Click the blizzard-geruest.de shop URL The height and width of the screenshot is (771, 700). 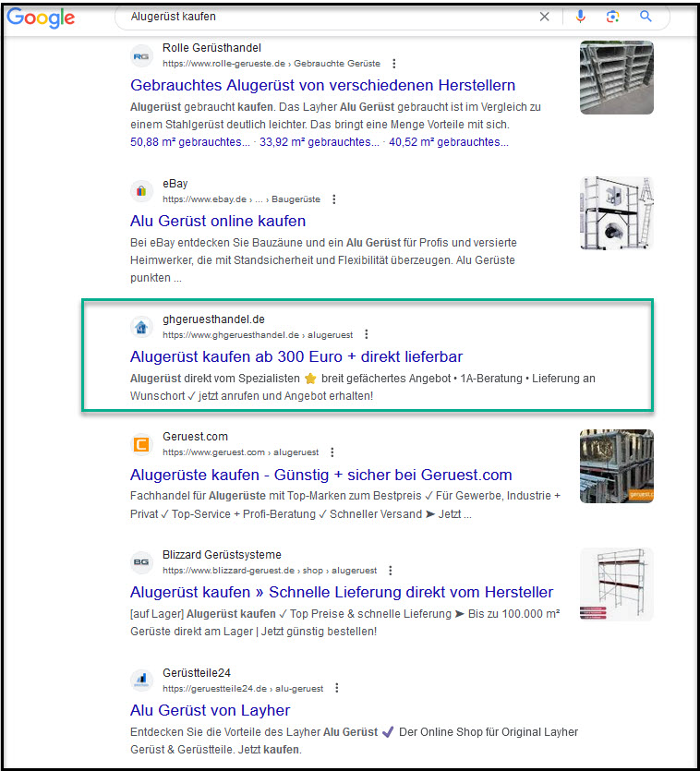(x=270, y=571)
